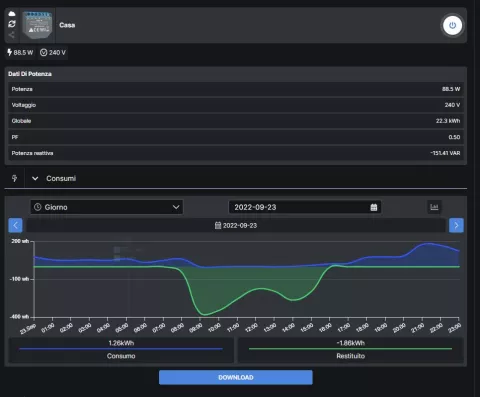Click the sync refresh icon
Viewport: 480px width, 397px height.
pyautogui.click(x=12, y=24)
